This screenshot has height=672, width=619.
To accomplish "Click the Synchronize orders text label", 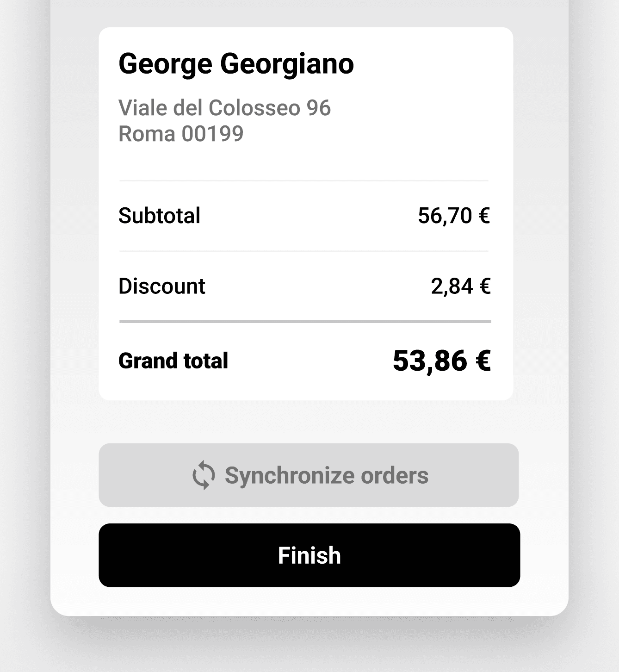I will click(x=327, y=475).
